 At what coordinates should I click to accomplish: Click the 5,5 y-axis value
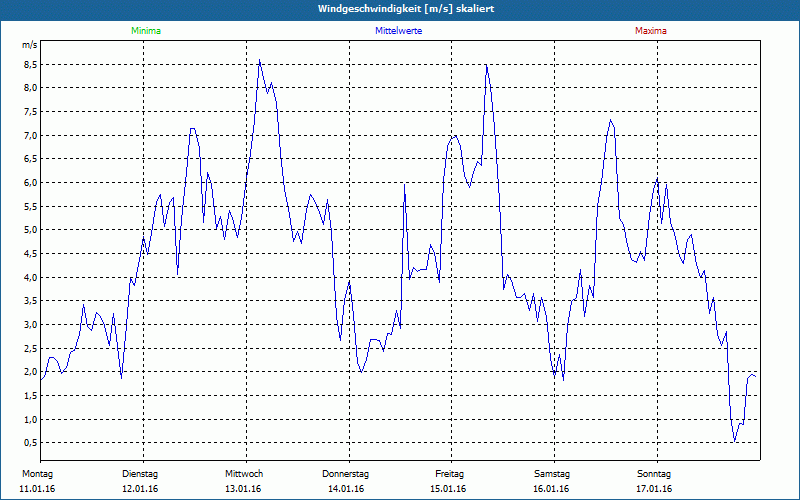30,206
